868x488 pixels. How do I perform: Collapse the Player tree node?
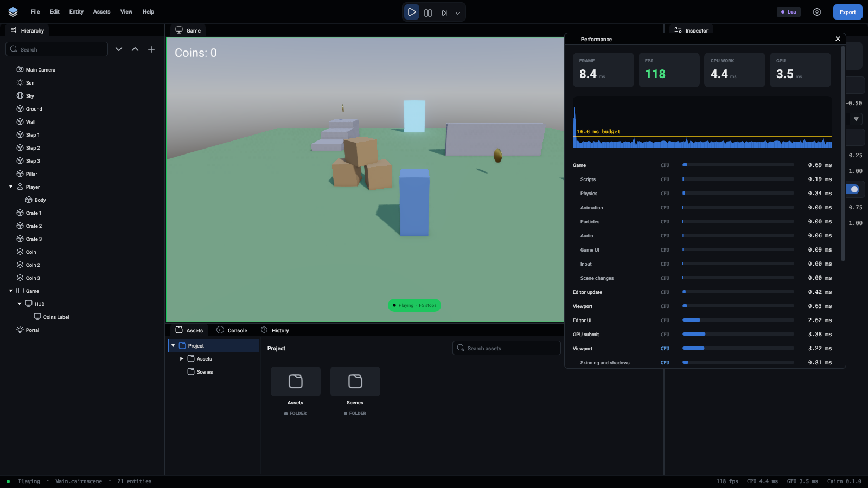tap(11, 187)
